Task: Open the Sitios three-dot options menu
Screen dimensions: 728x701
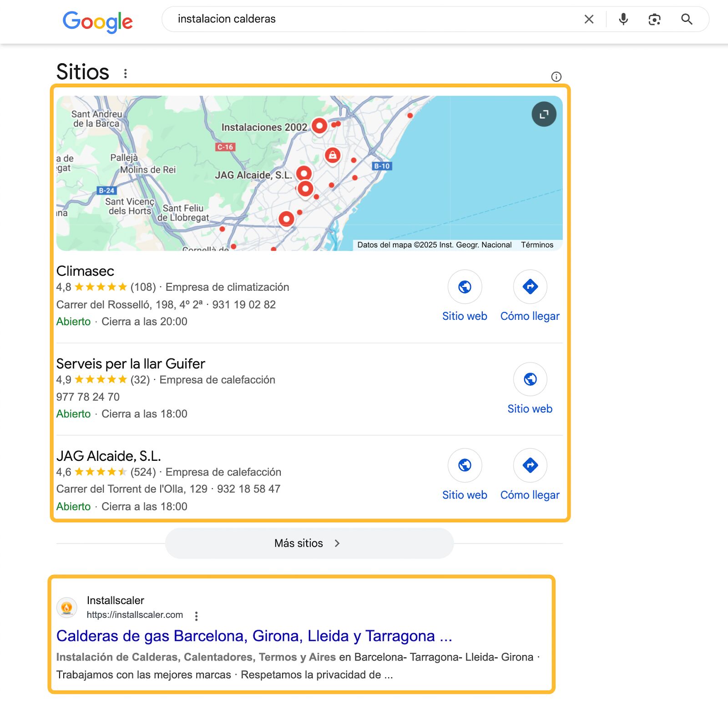Action: pyautogui.click(x=126, y=73)
